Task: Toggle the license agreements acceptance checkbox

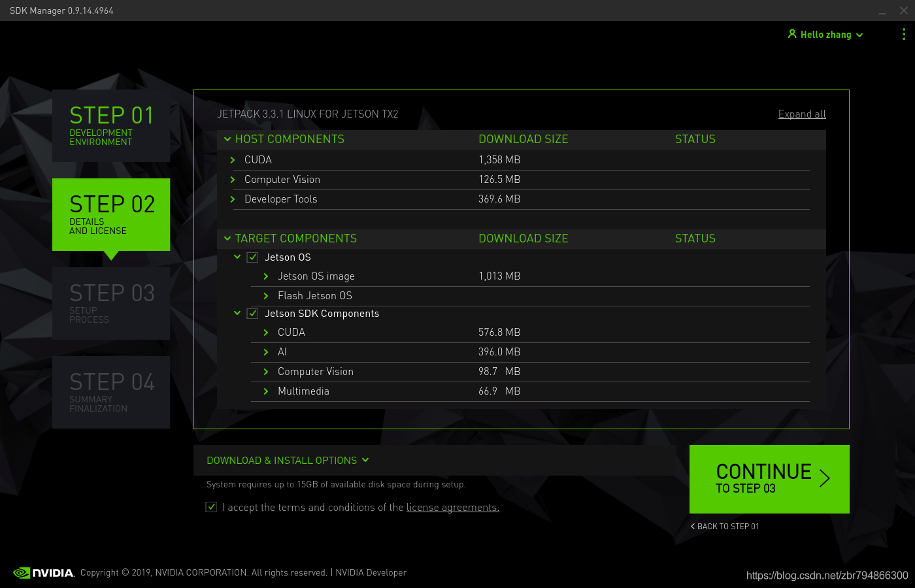Action: tap(211, 507)
